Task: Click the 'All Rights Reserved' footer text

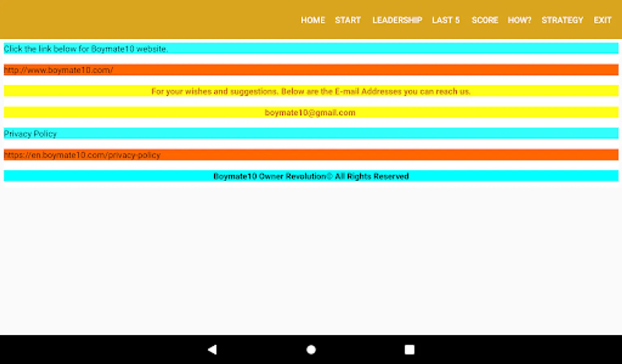Action: tap(372, 176)
